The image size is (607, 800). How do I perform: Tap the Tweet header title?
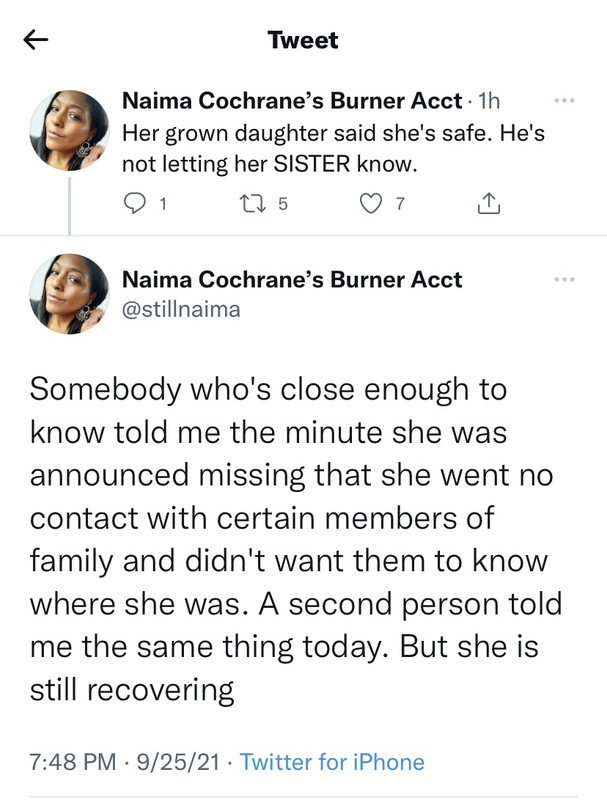click(303, 40)
